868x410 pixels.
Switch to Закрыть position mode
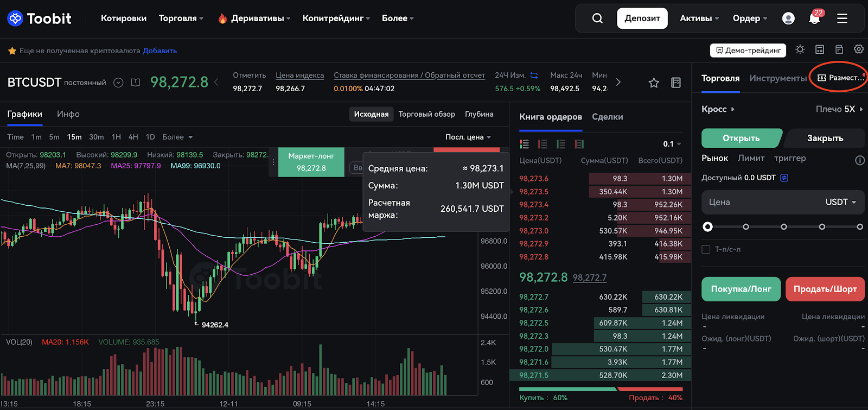(825, 138)
